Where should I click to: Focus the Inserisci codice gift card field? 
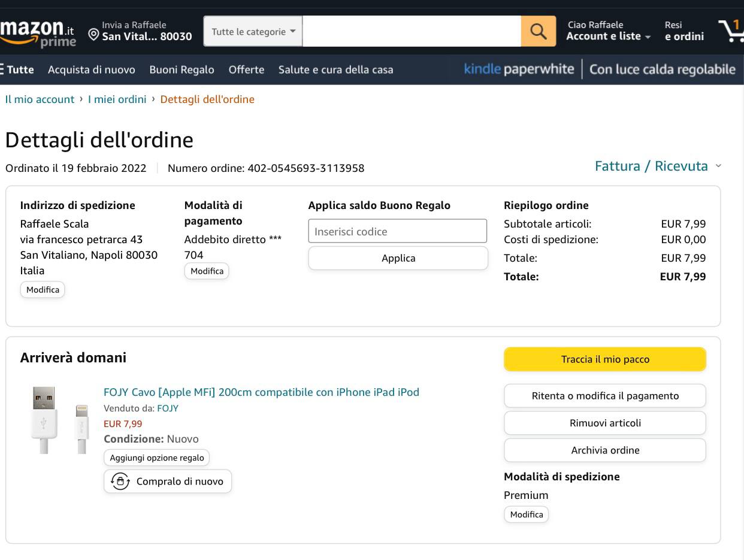tap(398, 231)
